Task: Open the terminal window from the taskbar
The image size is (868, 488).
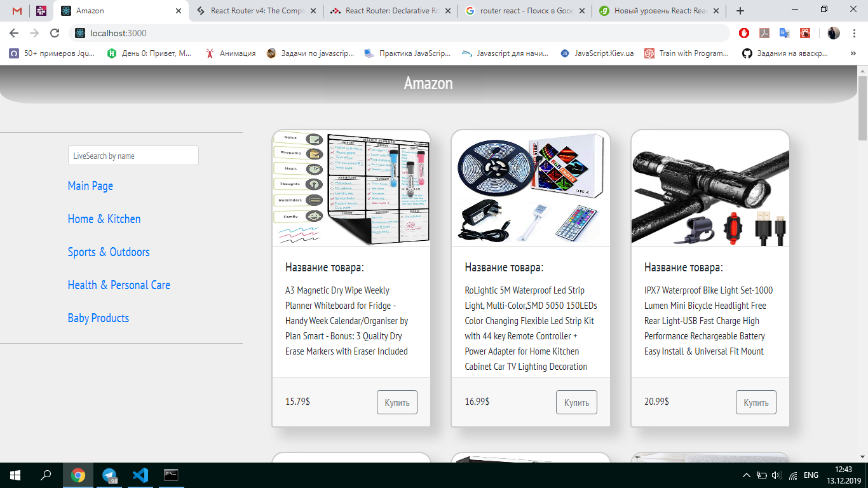Action: coord(171,475)
